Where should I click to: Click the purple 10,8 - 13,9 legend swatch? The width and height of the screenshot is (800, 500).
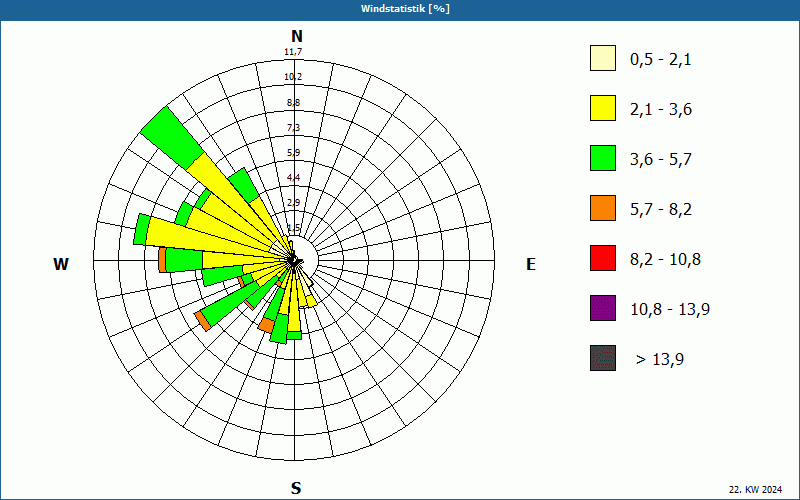pos(603,308)
